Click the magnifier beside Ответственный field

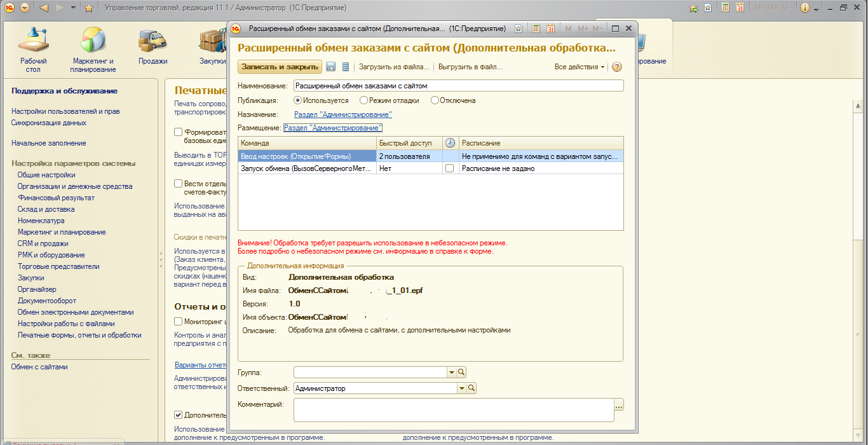[x=471, y=388]
